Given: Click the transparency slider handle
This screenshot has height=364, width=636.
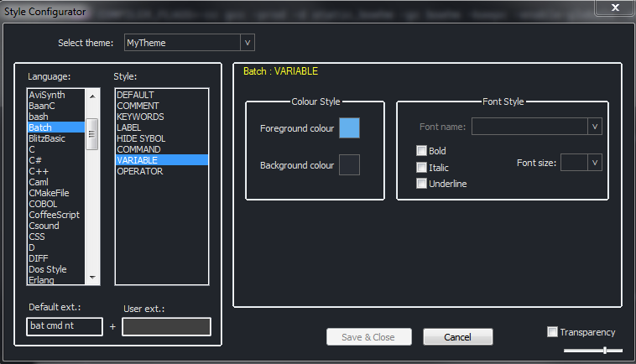Looking at the screenshot, I should click(x=605, y=351).
